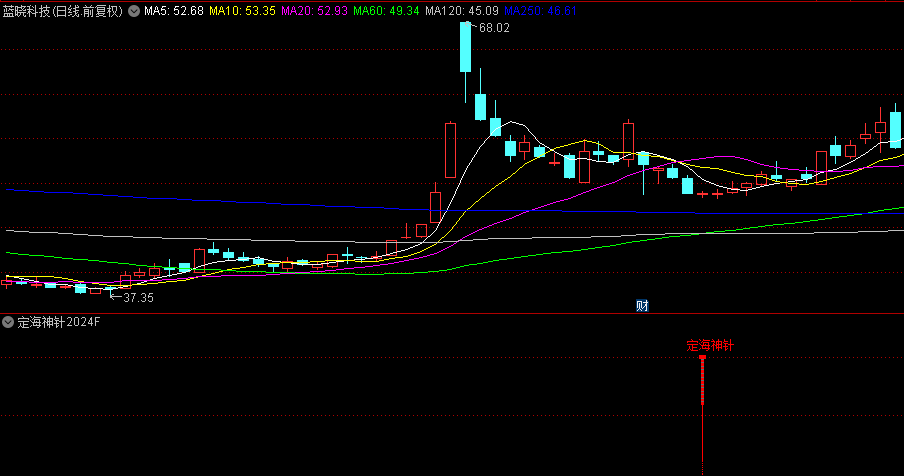Viewport: 904px width, 476px height.
Task: Expand the 定海神针2024F indicator dropdown arrow
Action: 7,322
